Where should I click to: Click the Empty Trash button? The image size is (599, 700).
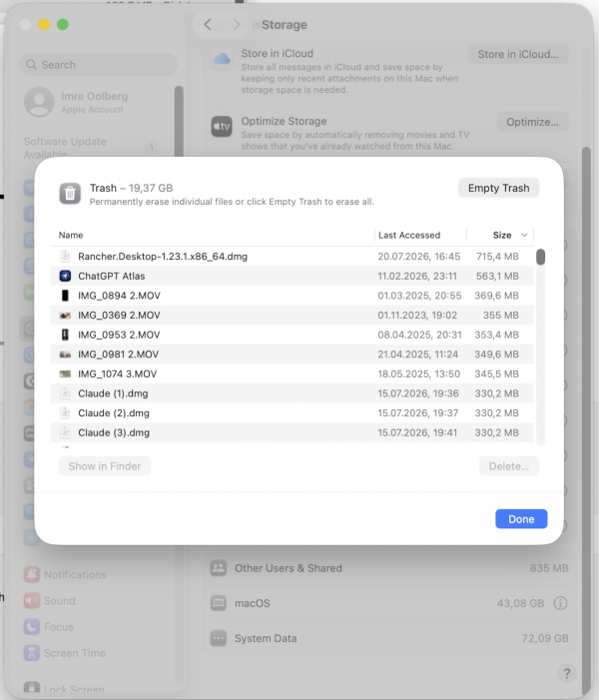498,188
